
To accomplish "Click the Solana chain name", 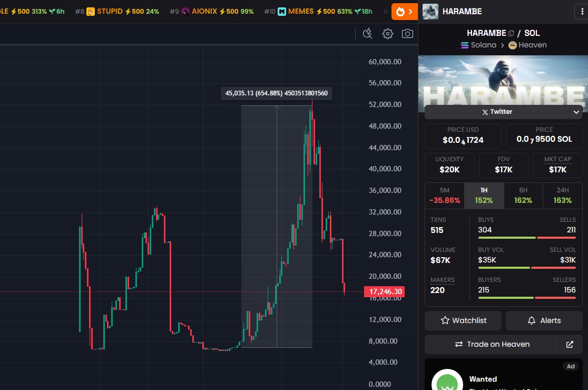I will pos(483,45).
